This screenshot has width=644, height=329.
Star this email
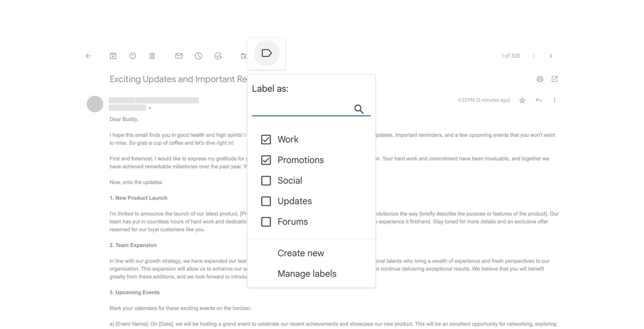click(522, 100)
